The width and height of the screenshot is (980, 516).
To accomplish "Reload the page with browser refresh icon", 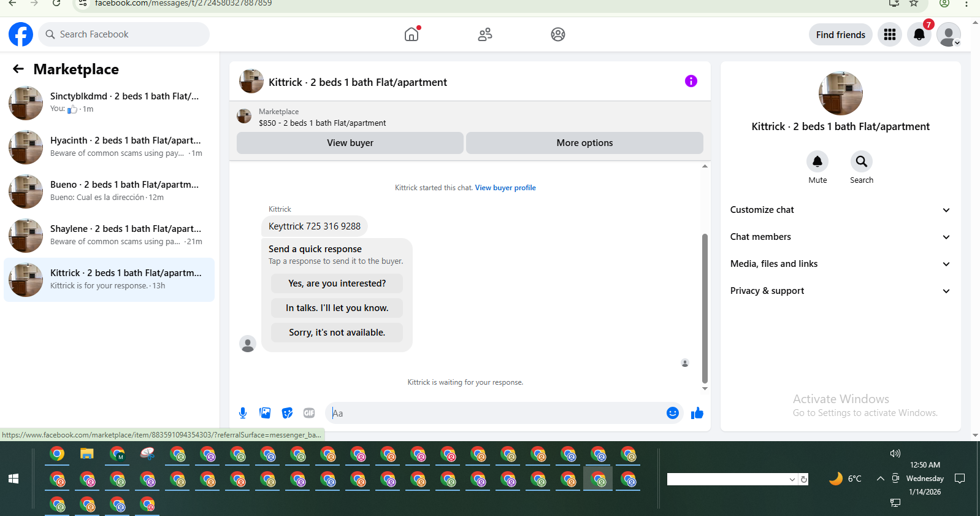I will click(56, 3).
